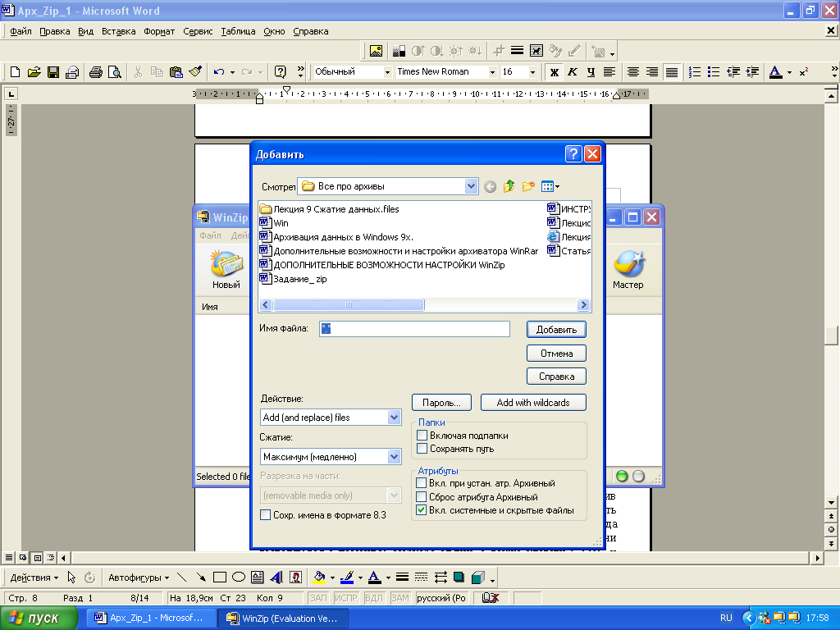Click the Paste clipboard icon
The height and width of the screenshot is (630, 840).
176,72
